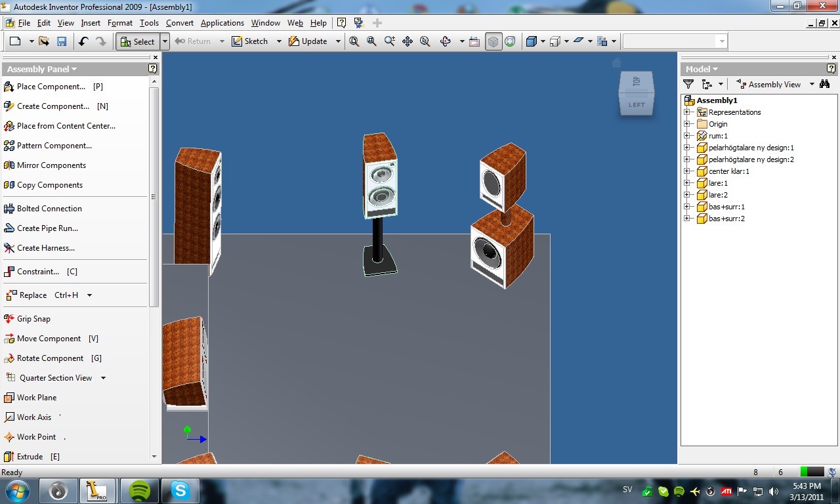Click the ViewCube LEFT face
840x504 pixels.
pos(637,104)
